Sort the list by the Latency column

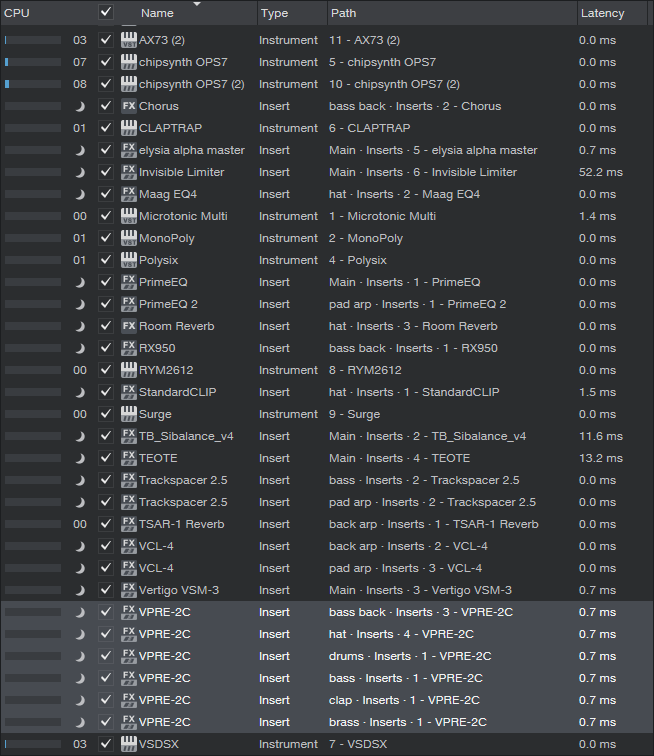pos(602,13)
